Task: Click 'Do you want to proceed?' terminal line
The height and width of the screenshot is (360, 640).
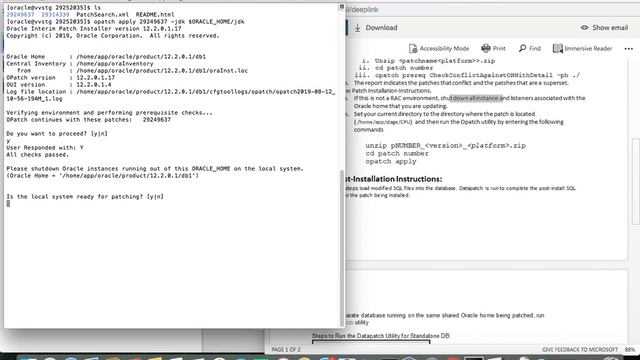Action: (x=57, y=133)
